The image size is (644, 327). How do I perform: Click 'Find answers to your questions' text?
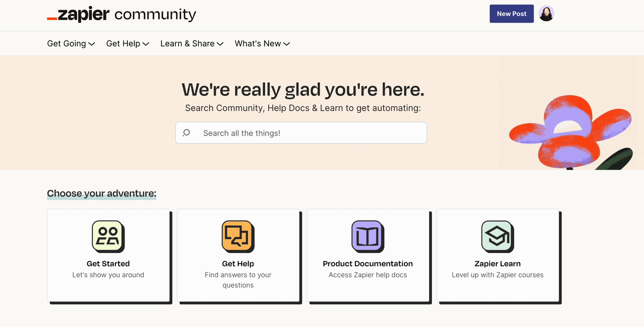238,280
